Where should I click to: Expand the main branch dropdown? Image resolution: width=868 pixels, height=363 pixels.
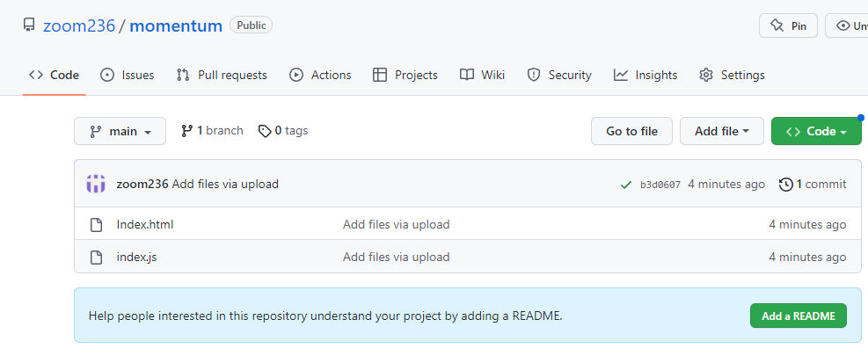120,131
